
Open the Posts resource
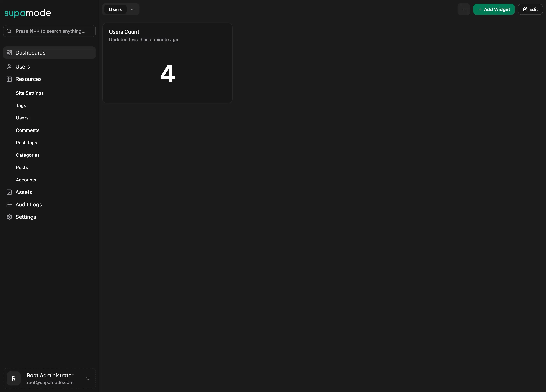[22, 167]
